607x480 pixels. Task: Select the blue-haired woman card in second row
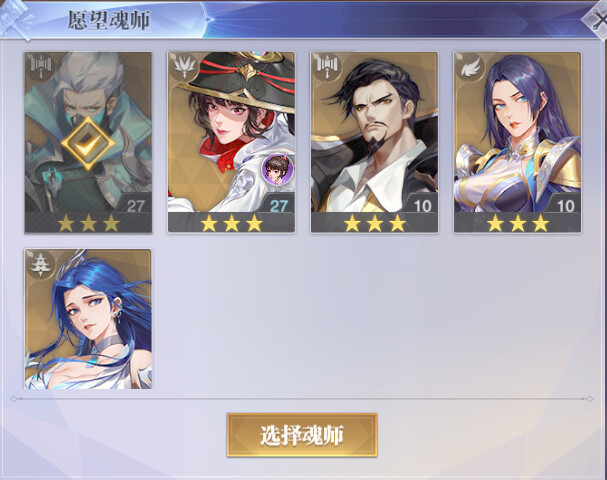point(88,319)
